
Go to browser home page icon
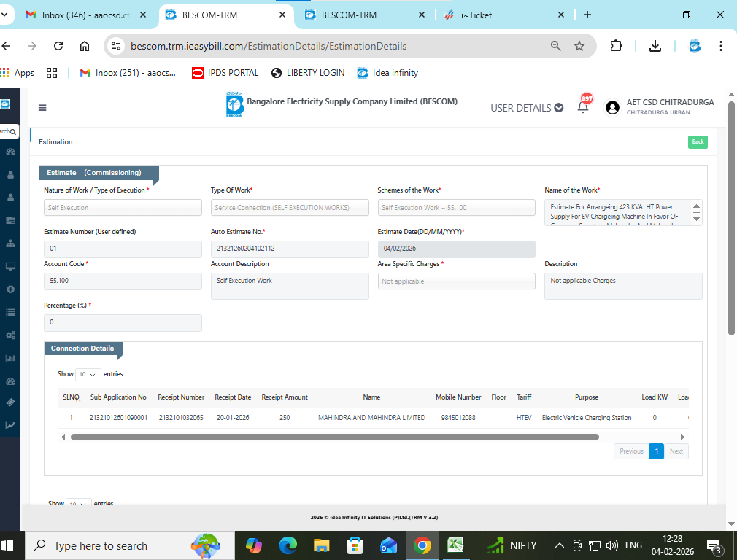(85, 46)
